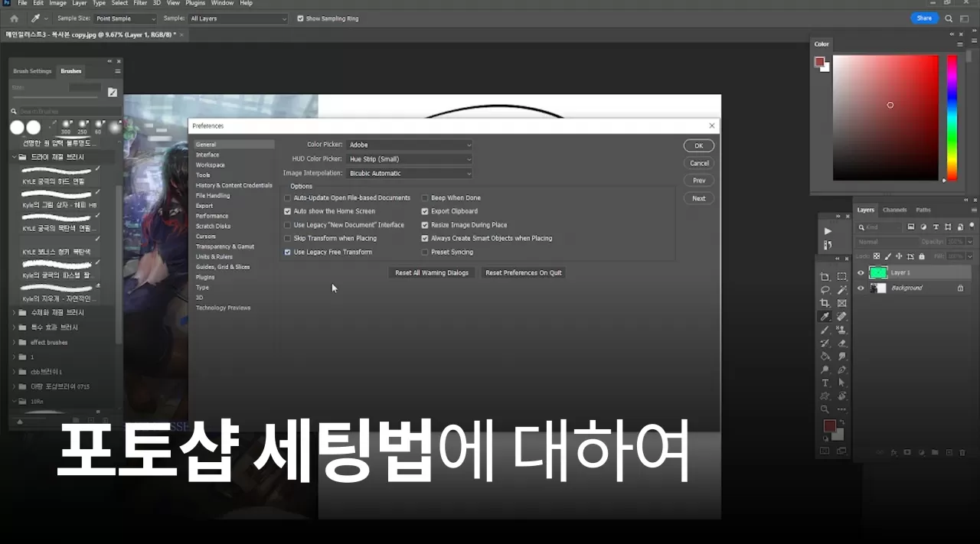Confirm preferences with the OK button

[697, 145]
